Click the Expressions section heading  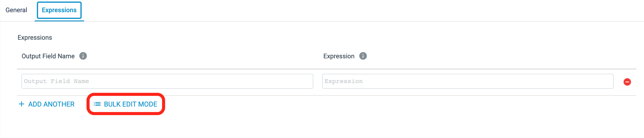pos(35,38)
